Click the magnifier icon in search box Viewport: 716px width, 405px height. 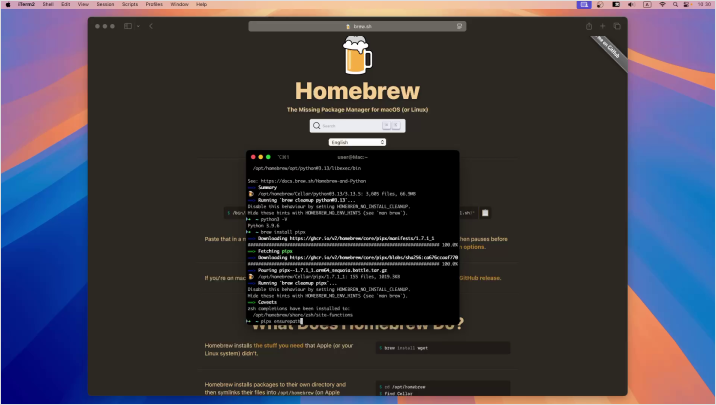[316, 126]
